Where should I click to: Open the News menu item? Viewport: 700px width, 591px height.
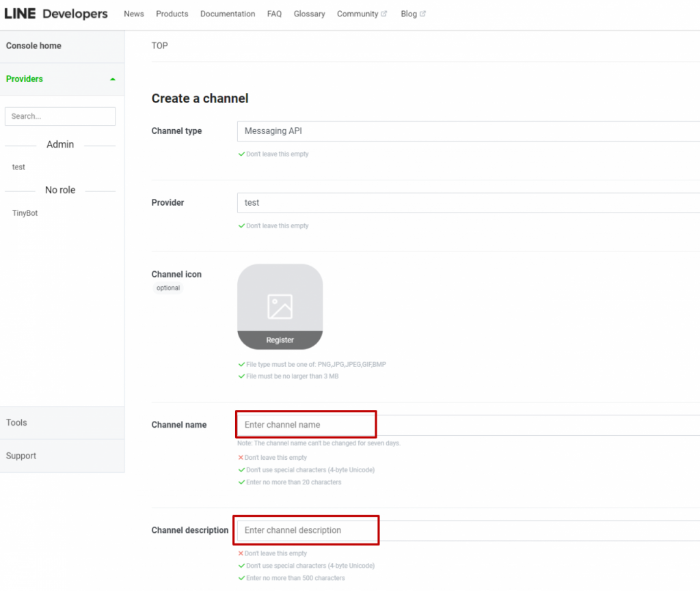(x=134, y=14)
